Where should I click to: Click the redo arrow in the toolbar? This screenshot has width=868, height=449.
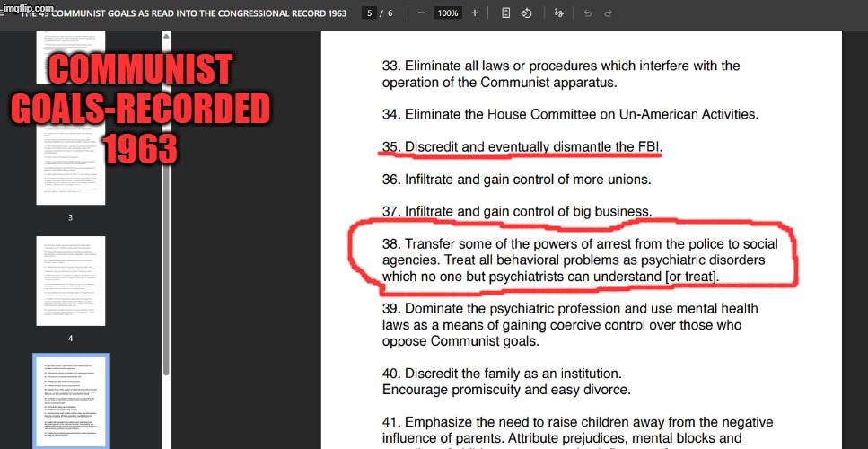[609, 13]
